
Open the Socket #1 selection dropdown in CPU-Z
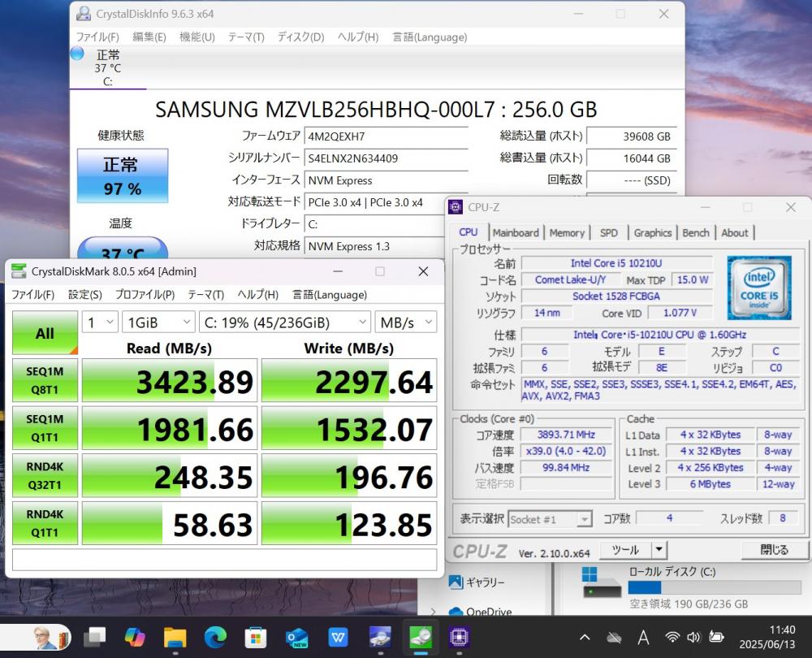click(x=550, y=519)
